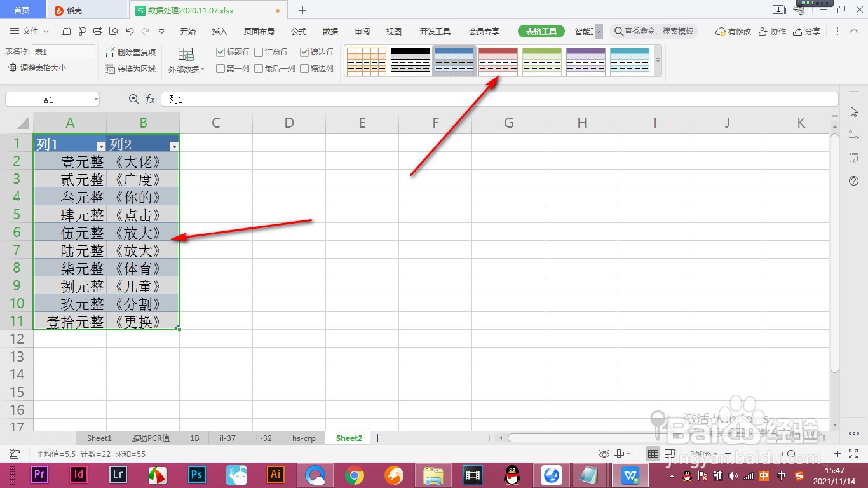Enable the 镶边列 banded columns checkbox
This screenshot has height=488, width=868.
click(304, 69)
